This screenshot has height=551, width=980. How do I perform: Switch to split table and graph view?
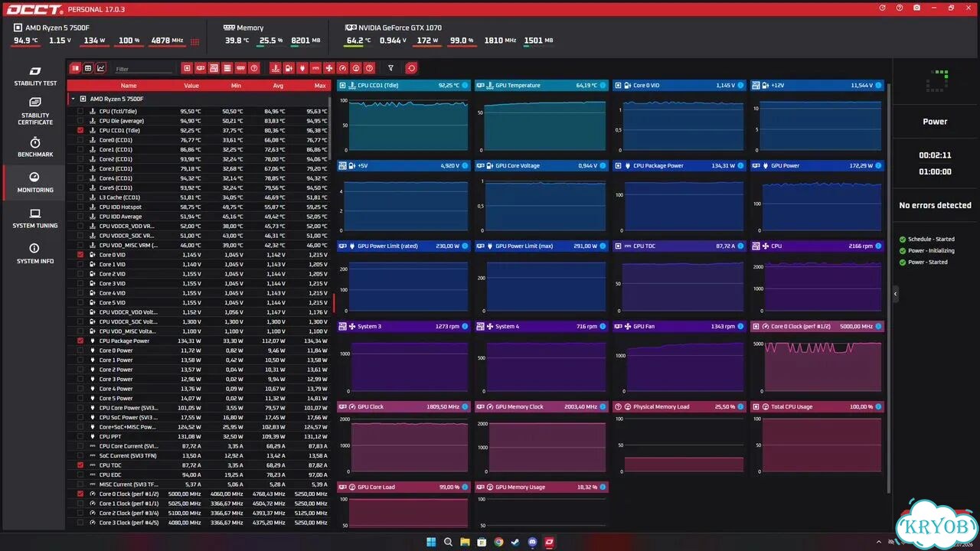tap(75, 68)
